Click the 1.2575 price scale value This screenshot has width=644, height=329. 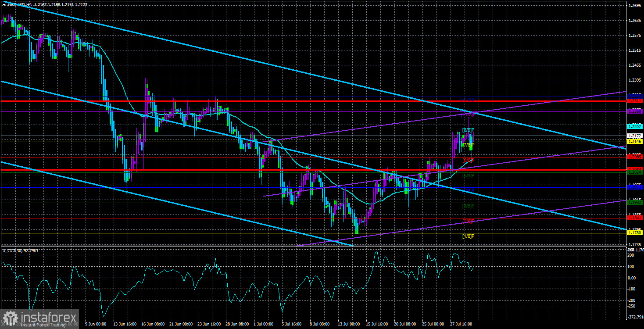pos(635,36)
